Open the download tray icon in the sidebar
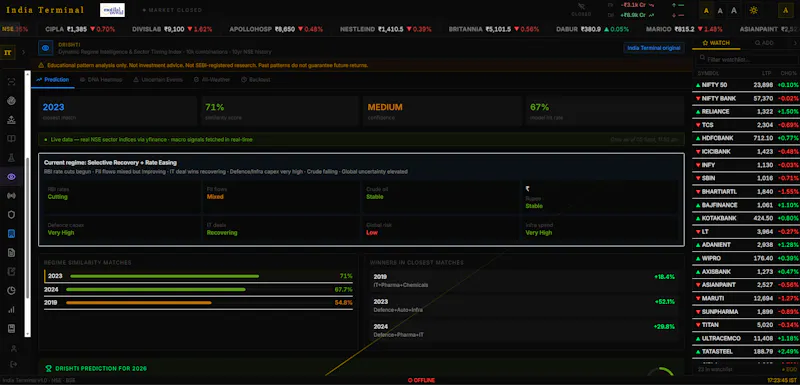 coord(11,120)
